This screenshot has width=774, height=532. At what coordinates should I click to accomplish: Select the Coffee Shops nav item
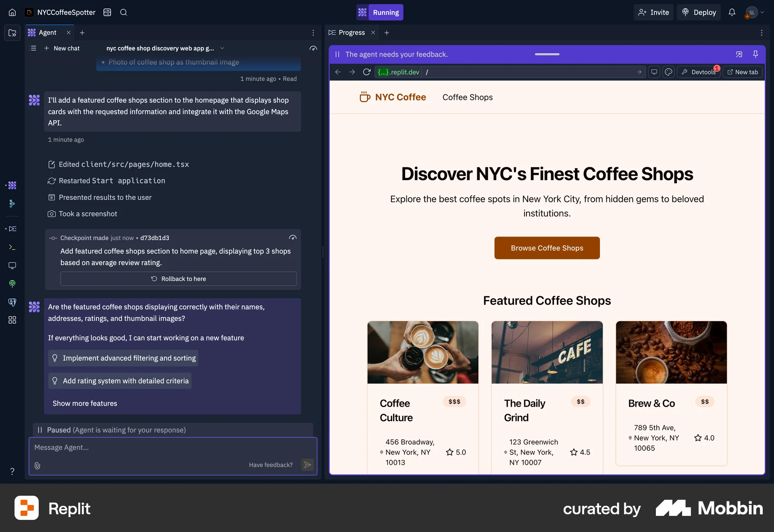(467, 97)
